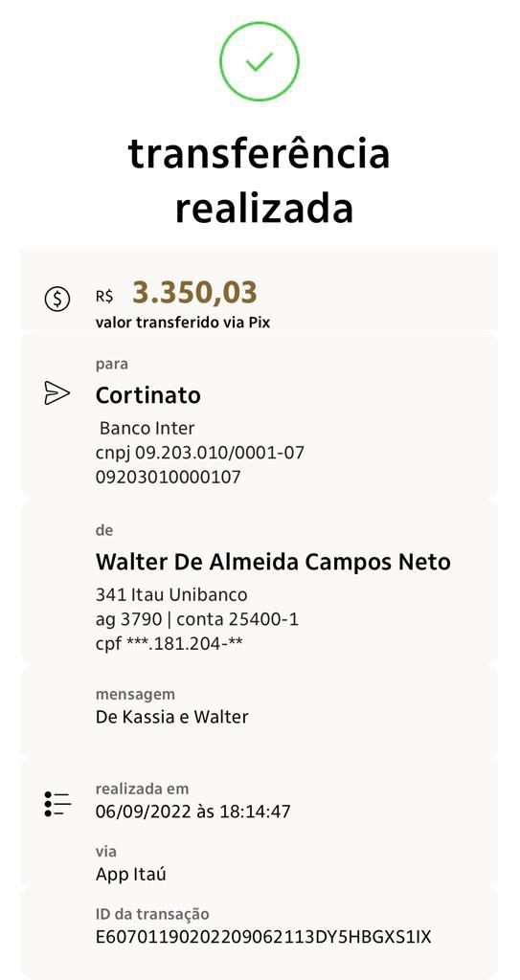Click the valor transferido via Pix label

(183, 323)
